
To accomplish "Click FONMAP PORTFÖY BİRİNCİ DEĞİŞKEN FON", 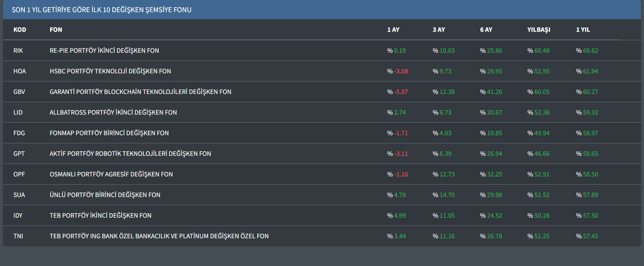I will [109, 133].
